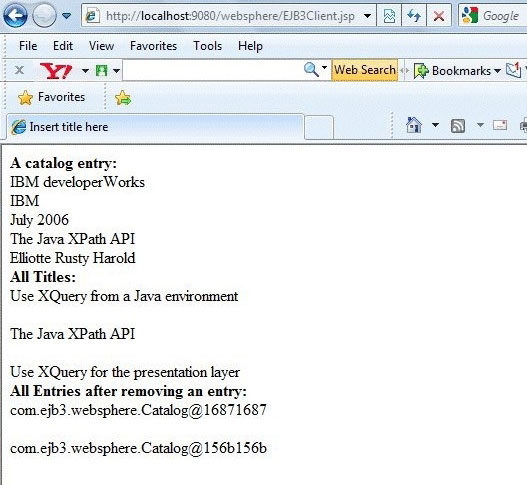This screenshot has width=527, height=485.
Task: Open the View menu
Action: click(x=101, y=46)
